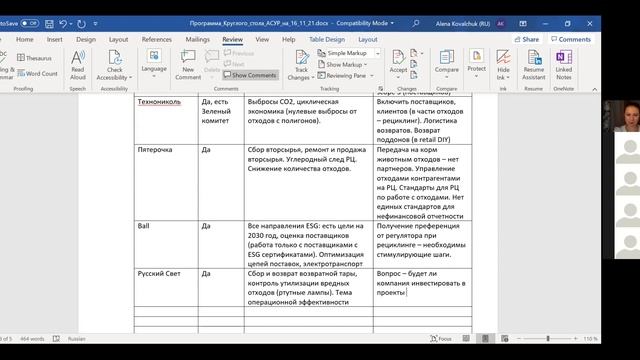Click zoom in plus button
Screen dimensions: 640x360
point(576,339)
